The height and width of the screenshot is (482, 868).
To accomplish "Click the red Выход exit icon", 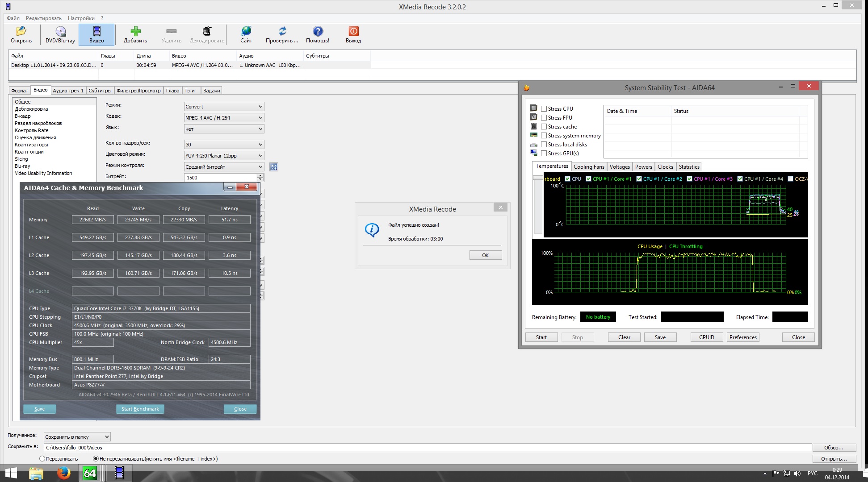I will coord(353,32).
